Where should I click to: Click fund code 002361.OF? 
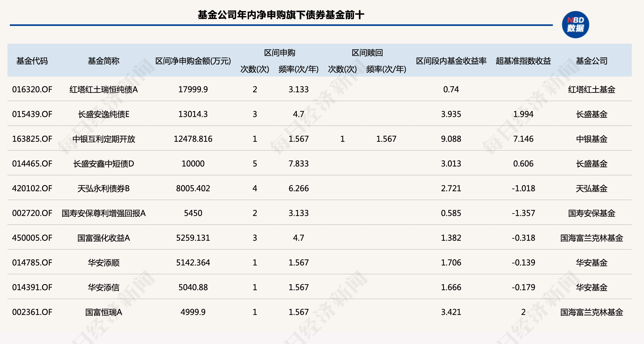32,312
